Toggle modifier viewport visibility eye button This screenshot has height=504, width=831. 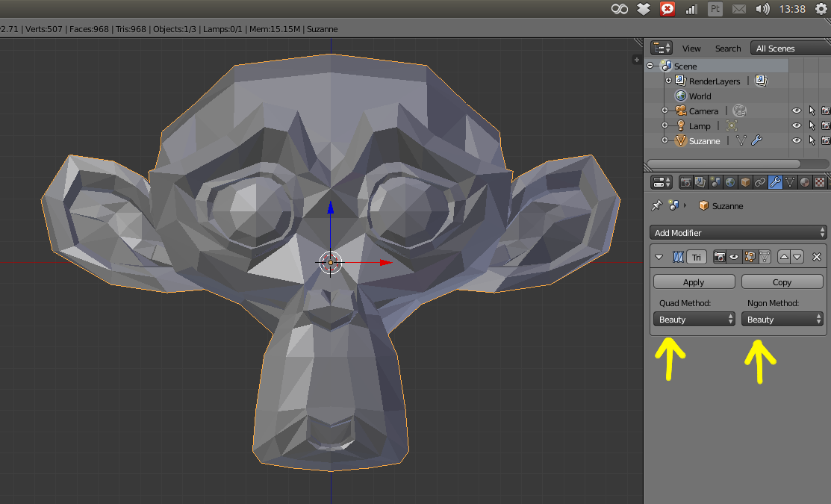(x=734, y=257)
